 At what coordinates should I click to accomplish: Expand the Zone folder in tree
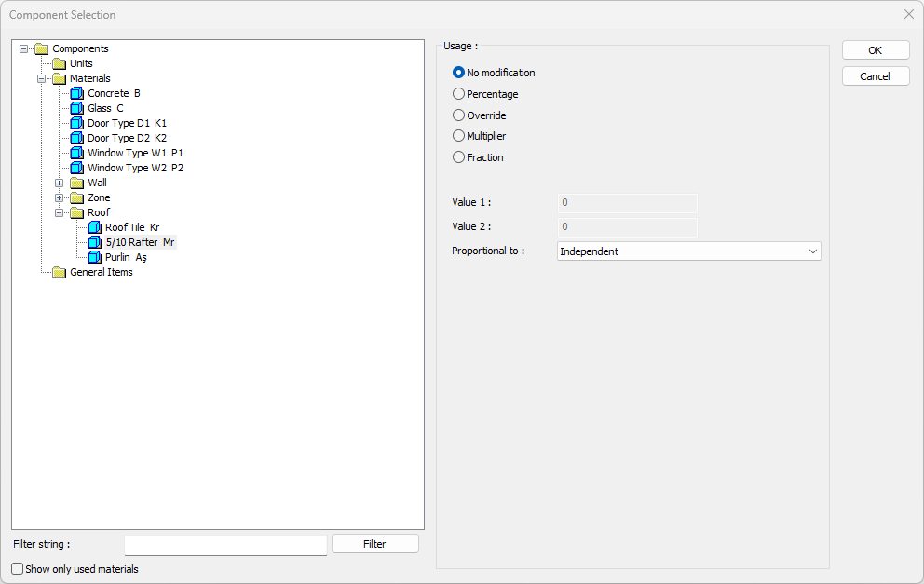(60, 197)
